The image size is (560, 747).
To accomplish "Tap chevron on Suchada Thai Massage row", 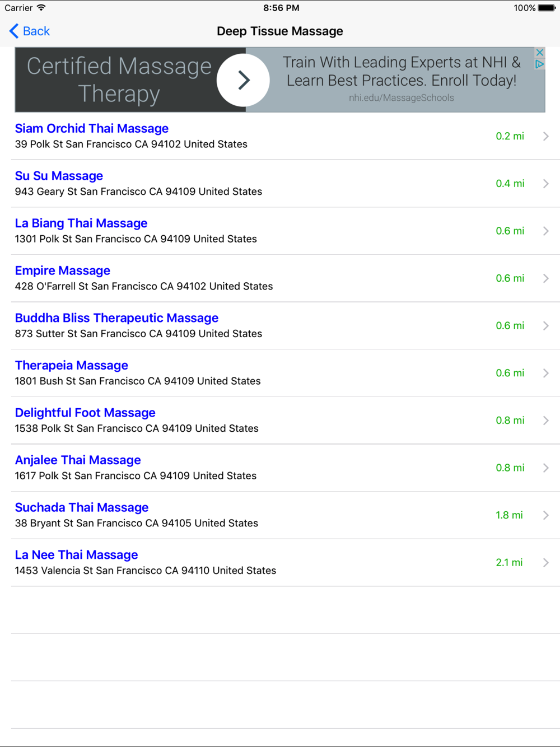I will point(546,515).
